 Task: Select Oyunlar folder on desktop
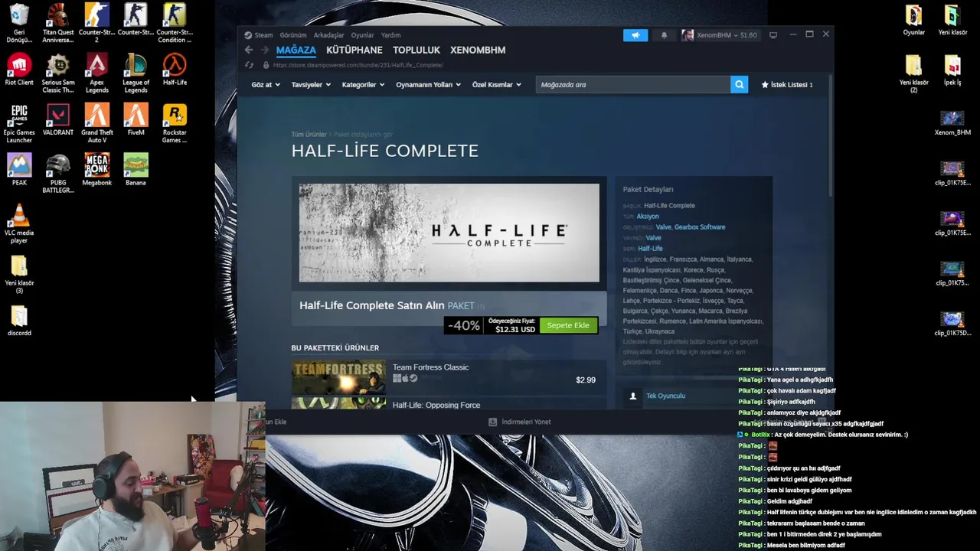point(913,20)
